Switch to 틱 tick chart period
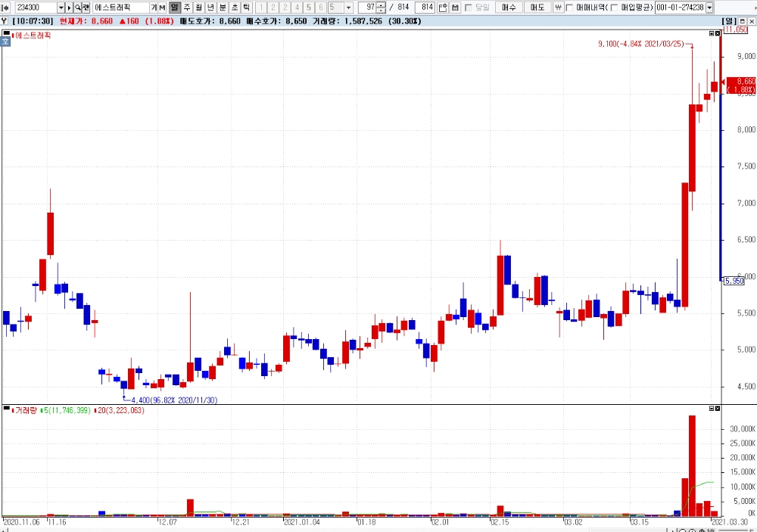 coord(246,8)
